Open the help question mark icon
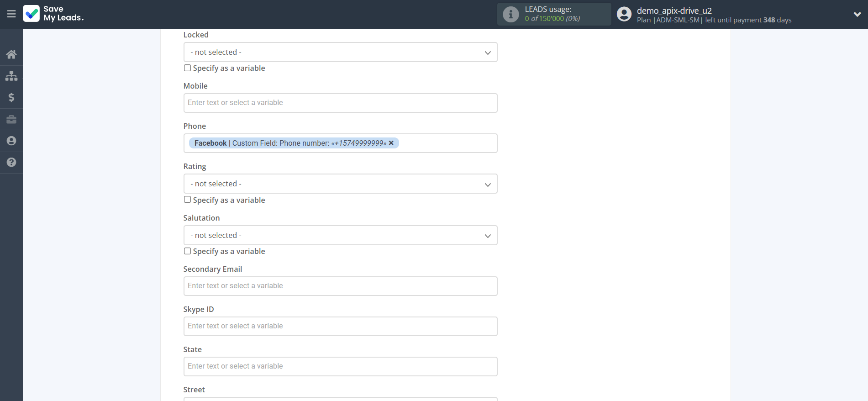868x401 pixels. pyautogui.click(x=11, y=162)
